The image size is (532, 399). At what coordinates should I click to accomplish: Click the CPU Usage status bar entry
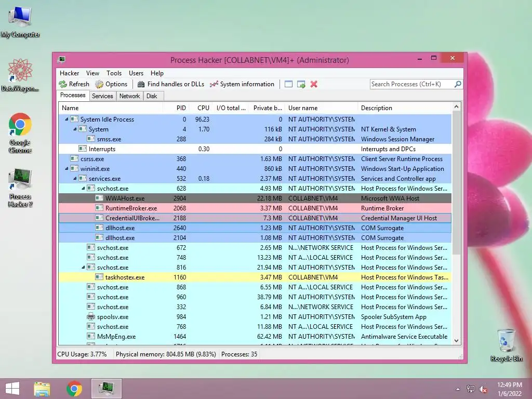pyautogui.click(x=82, y=354)
